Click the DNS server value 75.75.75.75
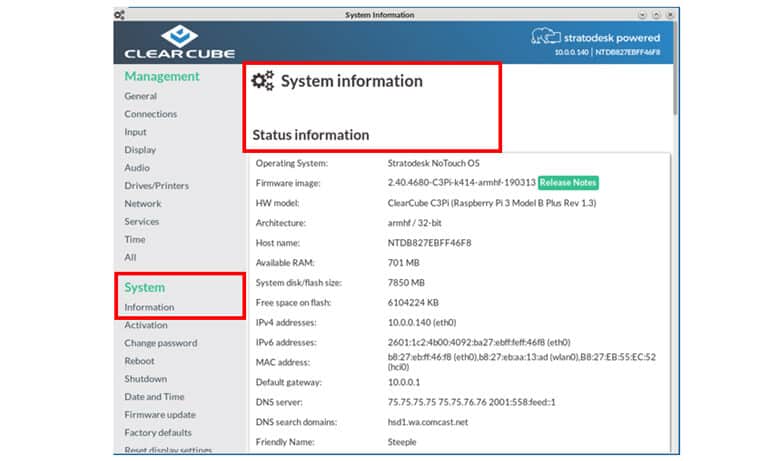 [472, 402]
